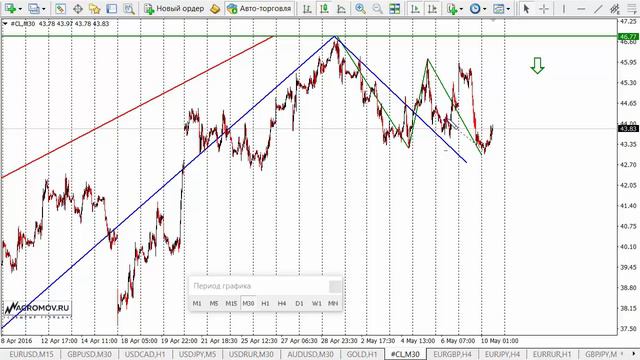Select the trendline drawing tool
Image resolution: width=640 pixels, height=360 pixels.
point(598,8)
